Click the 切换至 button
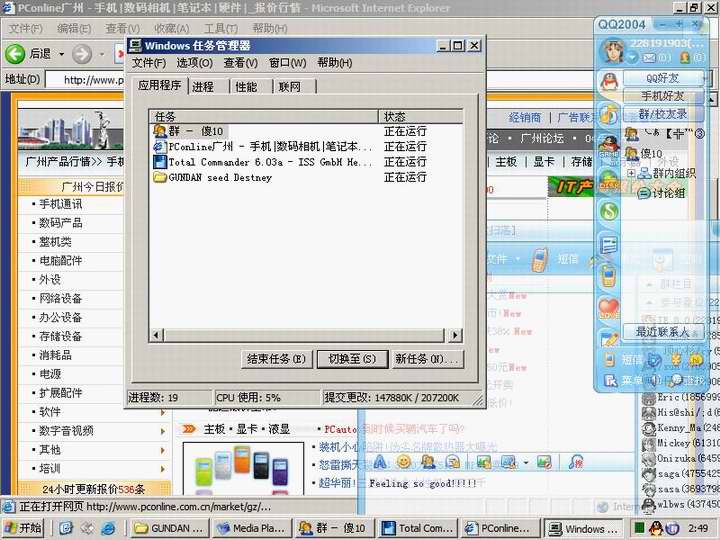 coord(352,359)
